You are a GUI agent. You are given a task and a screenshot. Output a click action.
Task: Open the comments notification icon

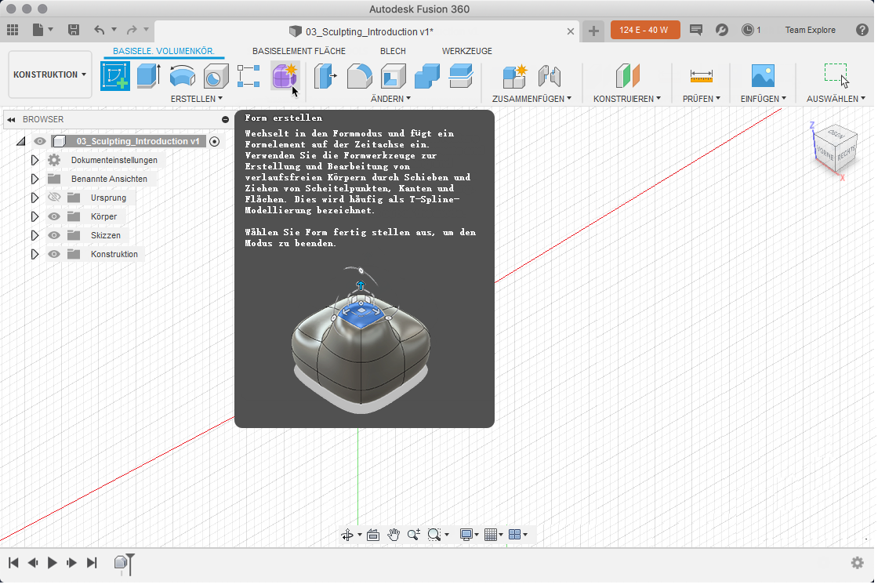click(696, 31)
